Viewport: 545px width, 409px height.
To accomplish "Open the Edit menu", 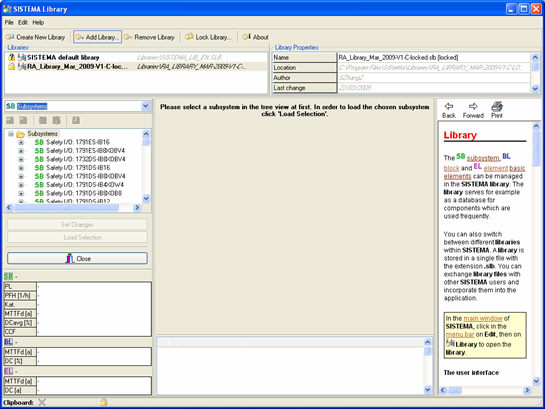I will [x=23, y=23].
